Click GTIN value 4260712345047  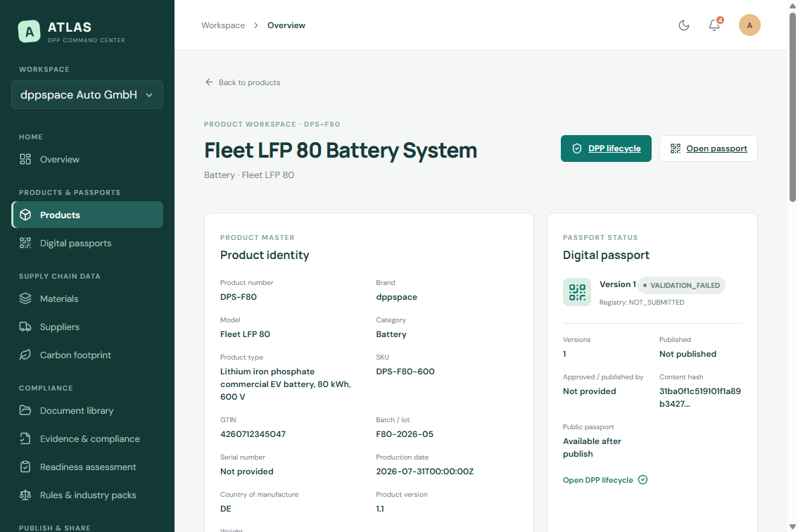253,434
